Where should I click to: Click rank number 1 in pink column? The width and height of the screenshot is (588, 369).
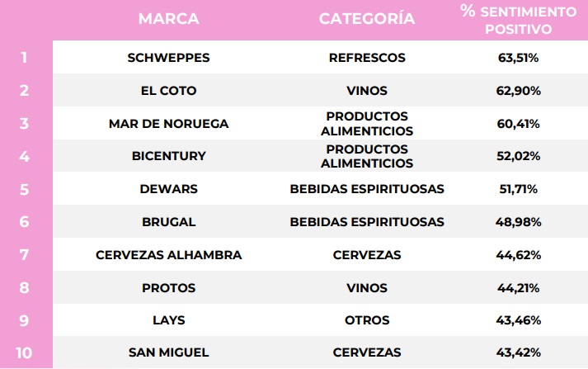pos(24,58)
